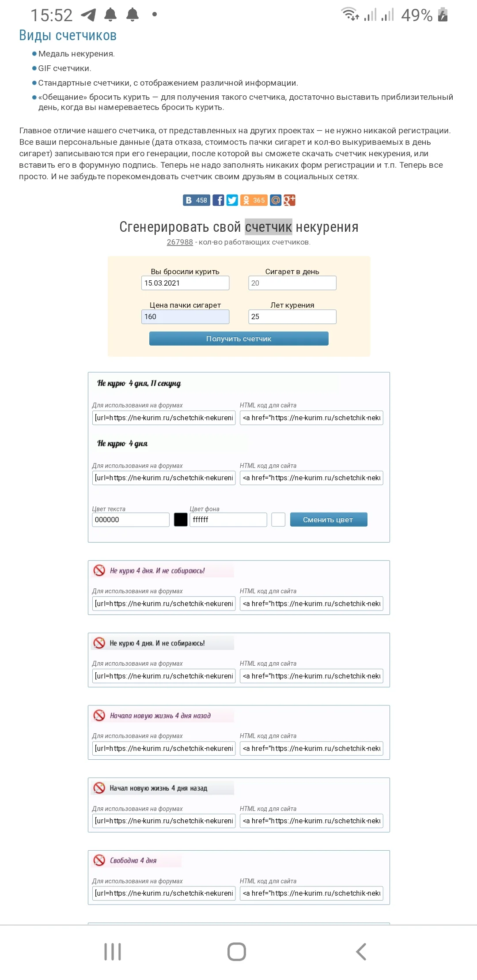This screenshot has height=980, width=477.
Task: Tap the Android back navigation icon
Action: [361, 952]
